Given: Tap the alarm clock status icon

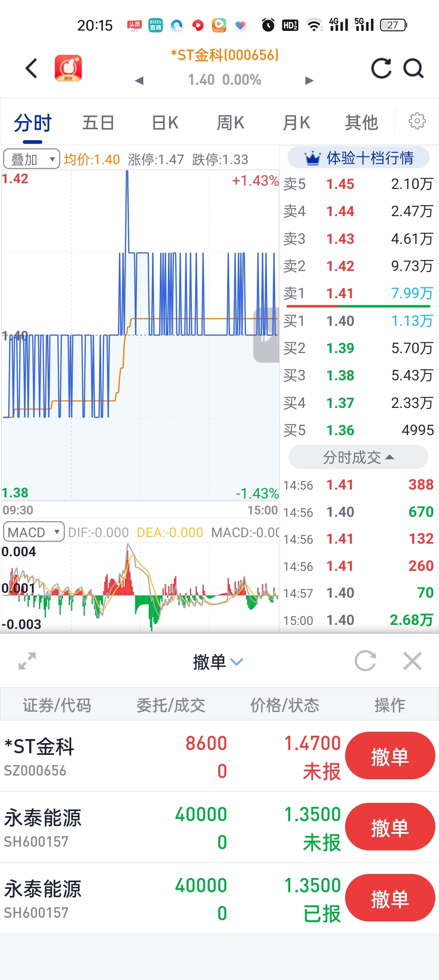Looking at the screenshot, I should [x=268, y=25].
